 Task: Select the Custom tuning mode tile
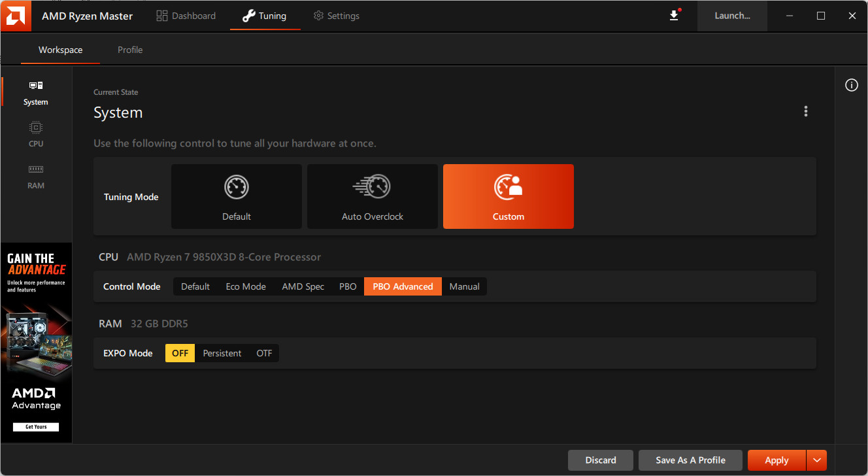pyautogui.click(x=509, y=196)
